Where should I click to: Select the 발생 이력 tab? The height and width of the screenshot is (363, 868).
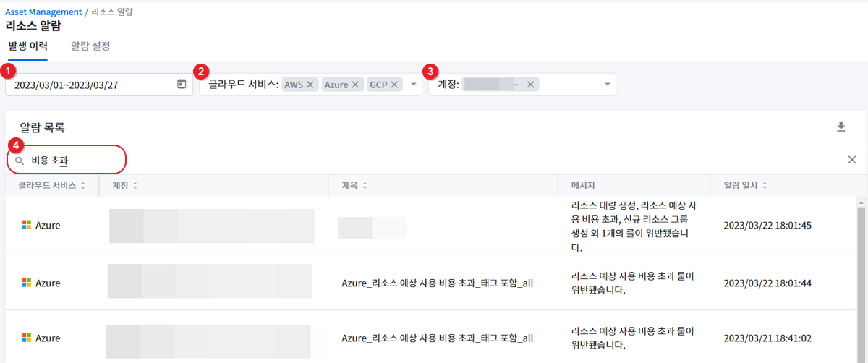tap(27, 46)
